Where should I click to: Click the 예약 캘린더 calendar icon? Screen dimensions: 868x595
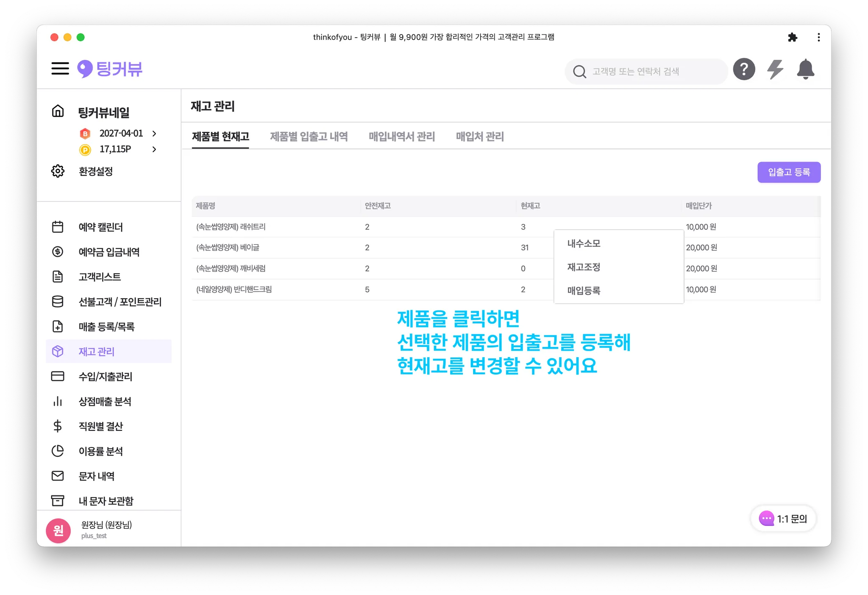click(x=58, y=227)
